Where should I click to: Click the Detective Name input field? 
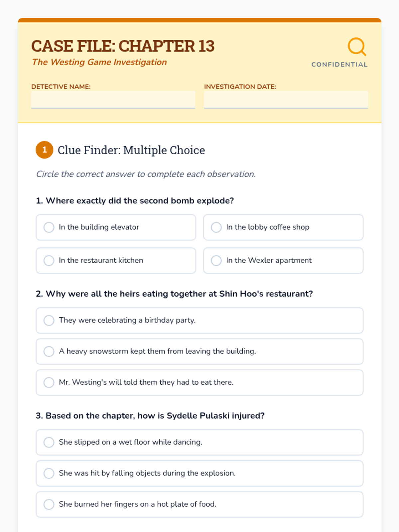coord(113,99)
